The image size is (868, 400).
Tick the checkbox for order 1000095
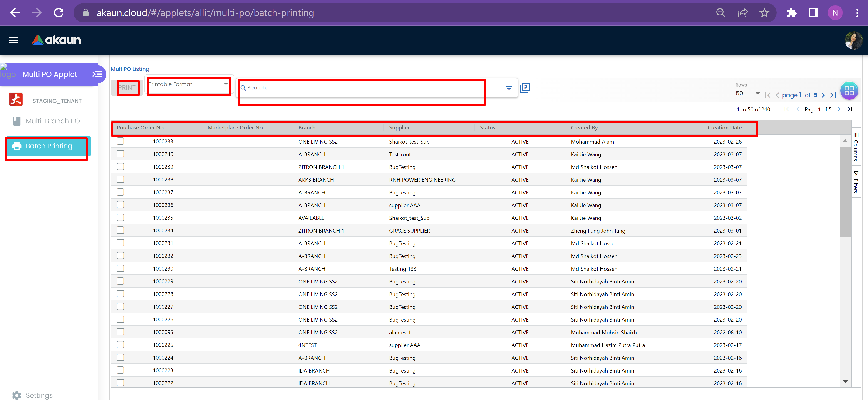point(120,332)
